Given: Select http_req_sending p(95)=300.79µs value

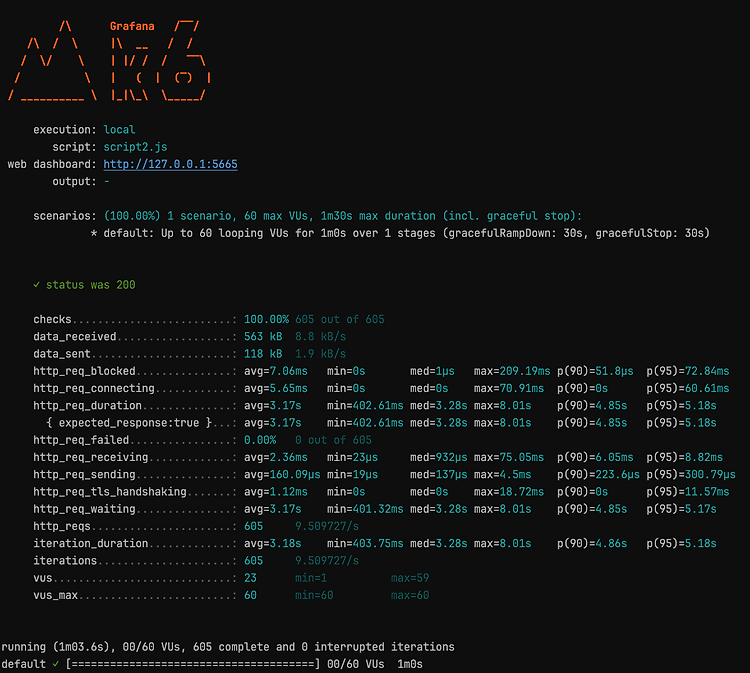Looking at the screenshot, I should click(x=691, y=474).
